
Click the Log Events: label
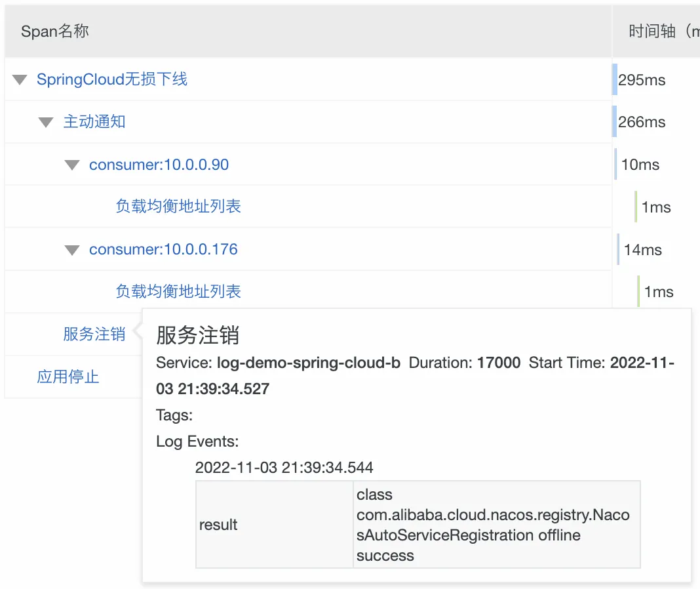coord(197,441)
